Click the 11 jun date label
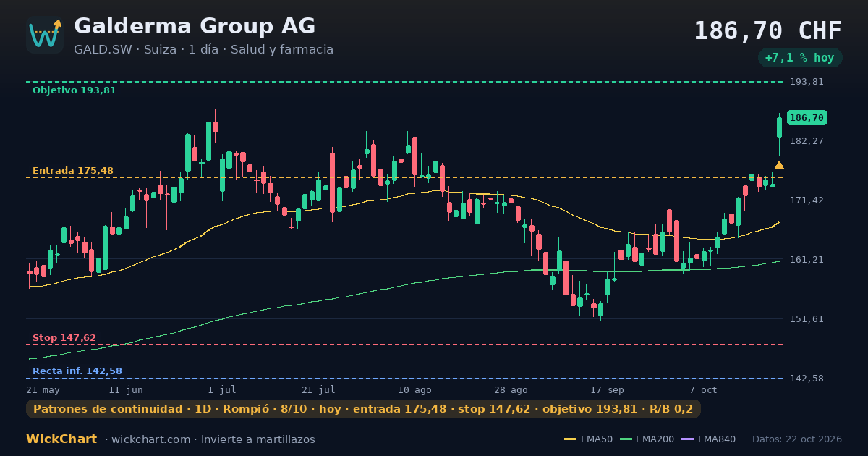 [x=126, y=389]
